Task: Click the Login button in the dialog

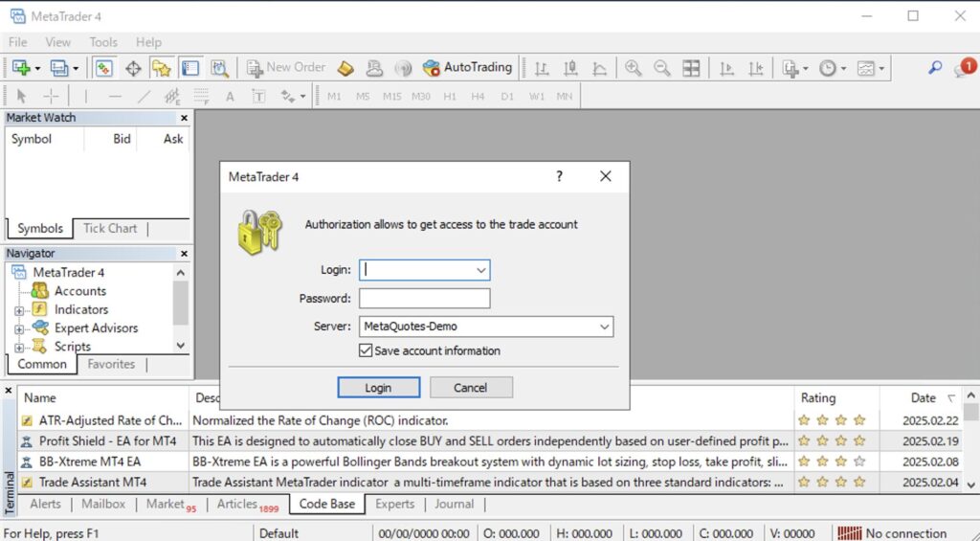Action: tap(378, 388)
